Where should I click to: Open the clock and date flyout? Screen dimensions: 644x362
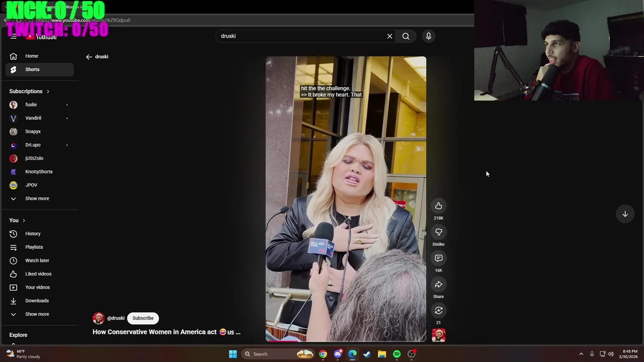coord(629,354)
